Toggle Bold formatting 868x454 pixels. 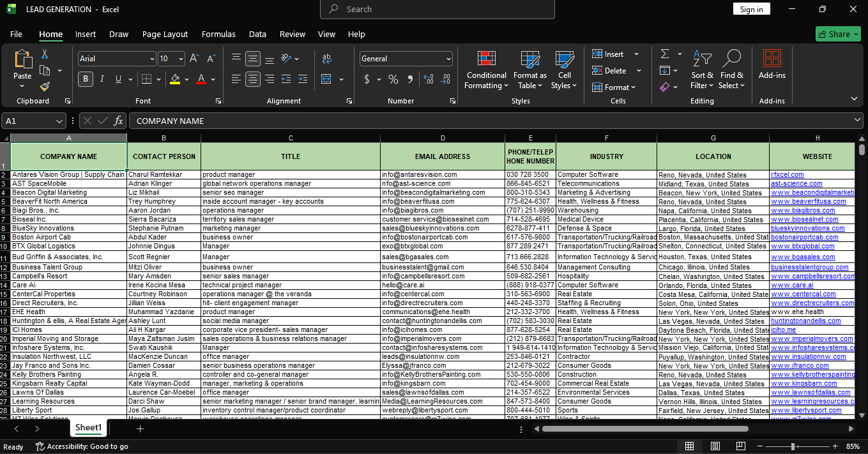coord(86,79)
